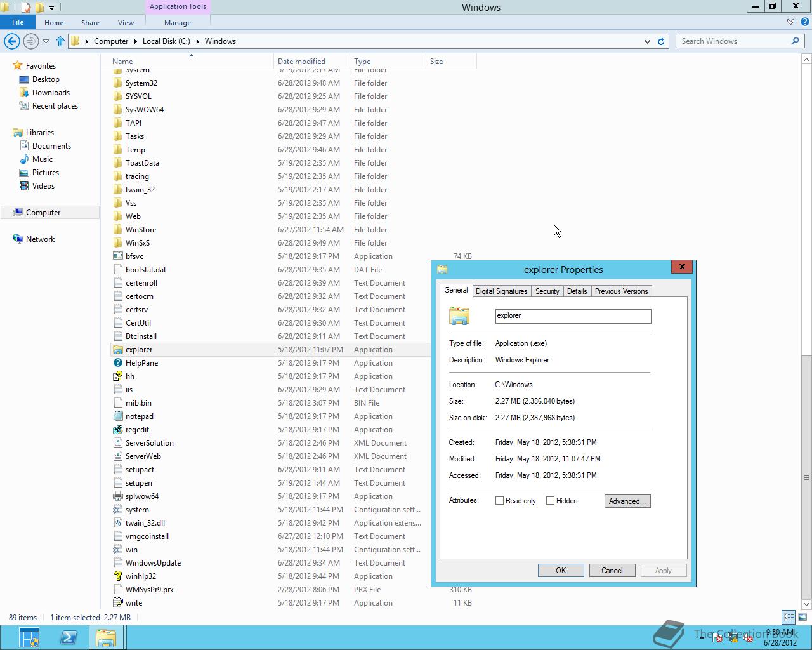
Task: Open the Share ribbon tab
Action: [x=90, y=23]
